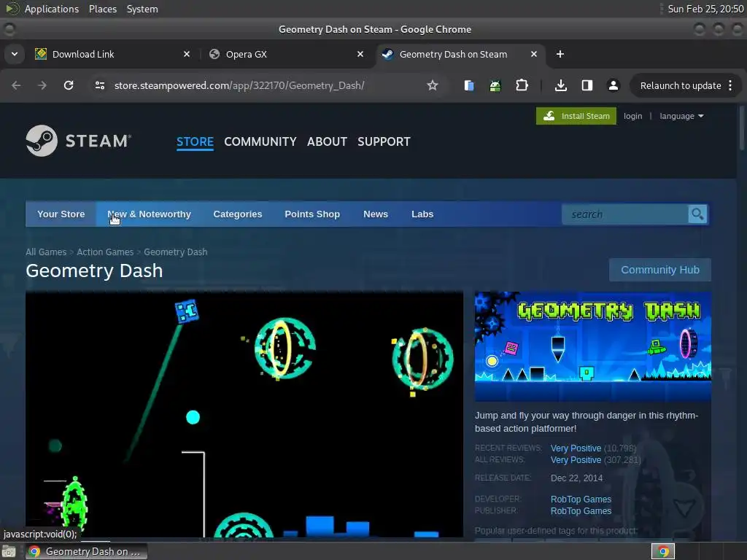Expand the language dropdown
This screenshot has height=560, width=747.
(681, 116)
